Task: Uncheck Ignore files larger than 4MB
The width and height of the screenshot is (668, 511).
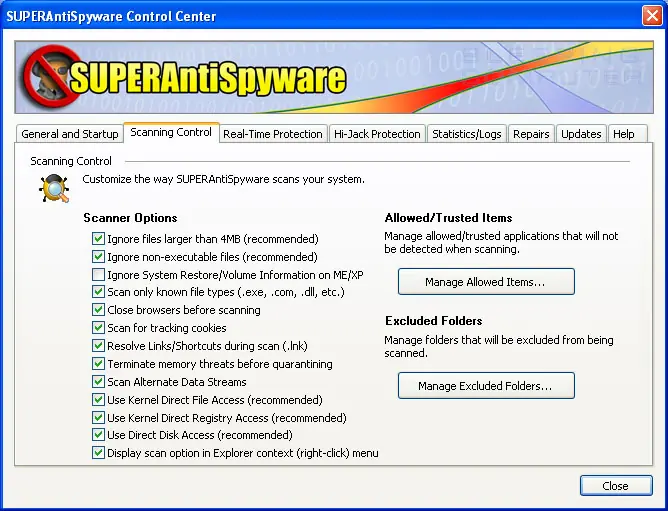Action: (98, 239)
